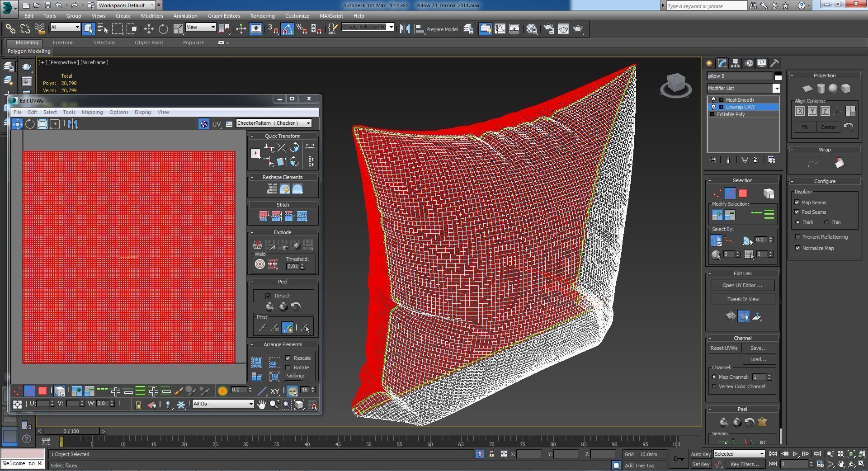868x471 pixels.
Task: Open the Modify command panel tab
Action: [x=722, y=63]
